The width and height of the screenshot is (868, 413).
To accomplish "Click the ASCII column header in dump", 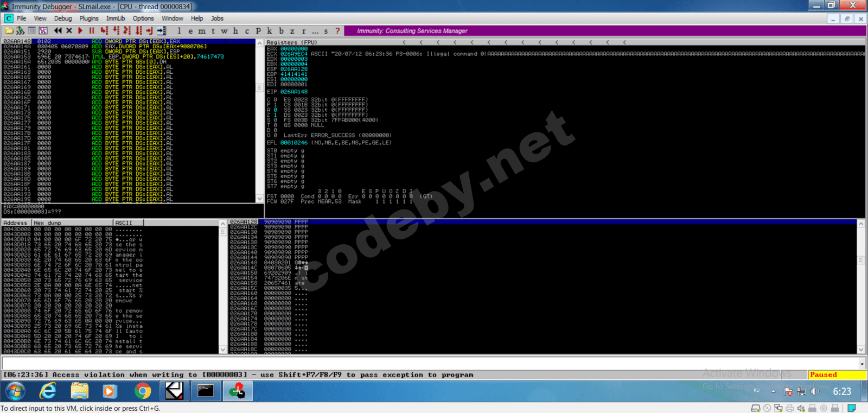I will (x=128, y=223).
